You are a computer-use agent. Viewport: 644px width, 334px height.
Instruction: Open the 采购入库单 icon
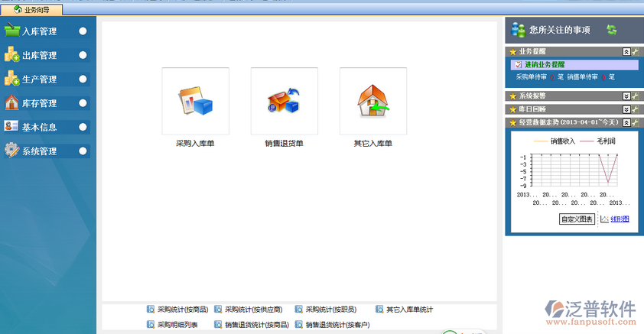(196, 101)
